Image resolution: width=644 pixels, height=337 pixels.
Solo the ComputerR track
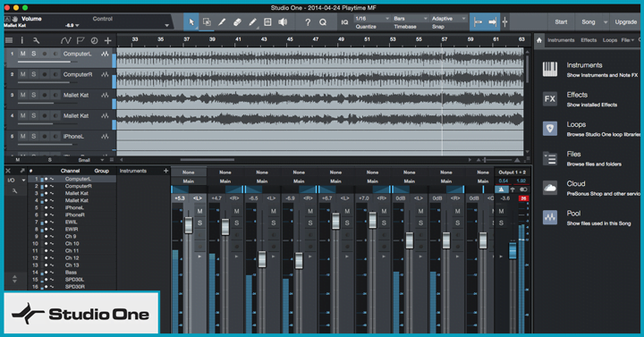(34, 74)
